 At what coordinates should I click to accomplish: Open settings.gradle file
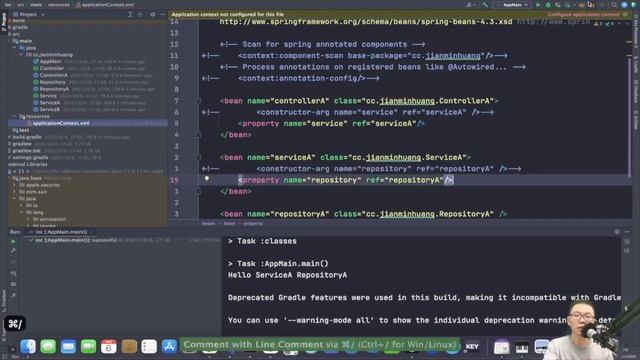[x=30, y=157]
